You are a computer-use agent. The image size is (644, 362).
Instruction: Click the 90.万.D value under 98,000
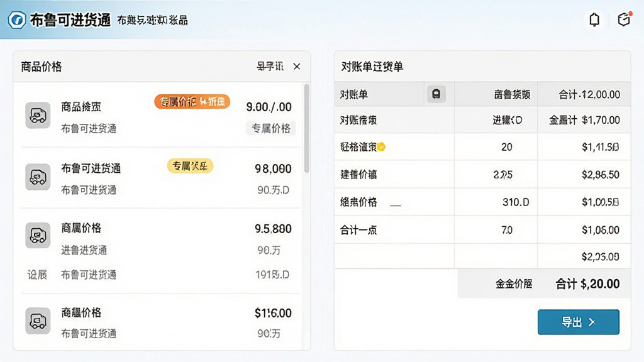pos(274,190)
